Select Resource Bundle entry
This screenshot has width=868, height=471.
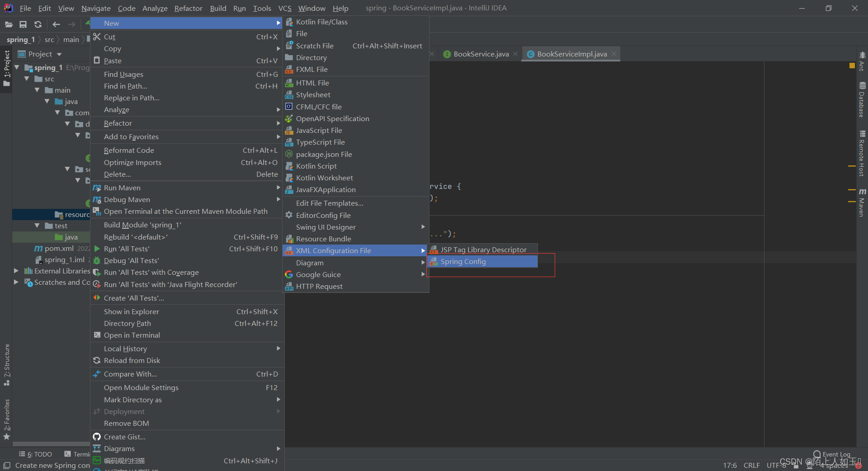(x=356, y=239)
